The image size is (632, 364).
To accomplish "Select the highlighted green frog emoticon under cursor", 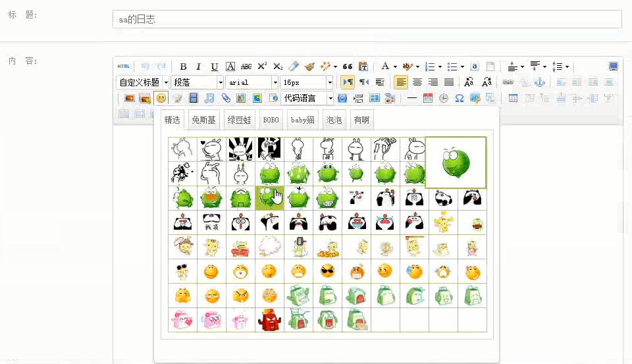I will pos(270,198).
